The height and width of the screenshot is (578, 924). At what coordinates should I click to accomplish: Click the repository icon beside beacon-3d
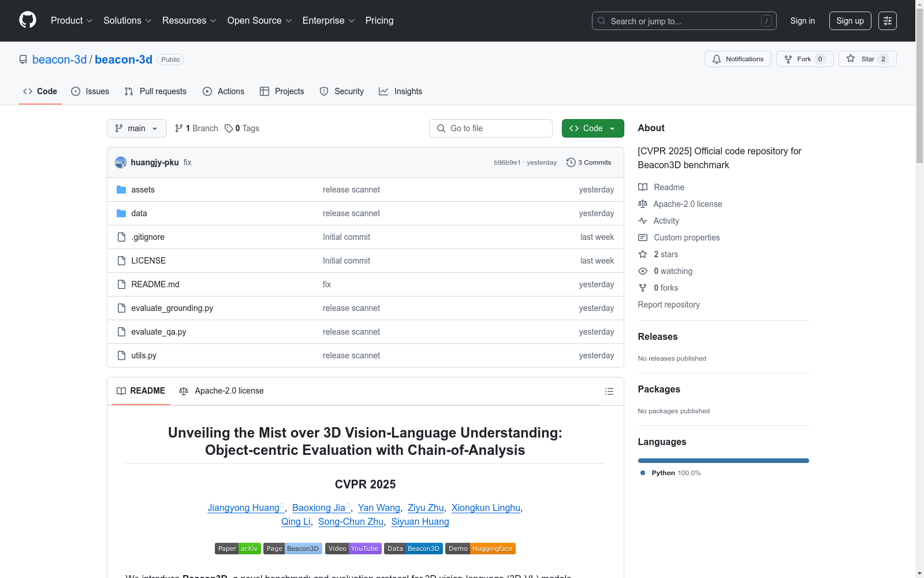tap(23, 60)
